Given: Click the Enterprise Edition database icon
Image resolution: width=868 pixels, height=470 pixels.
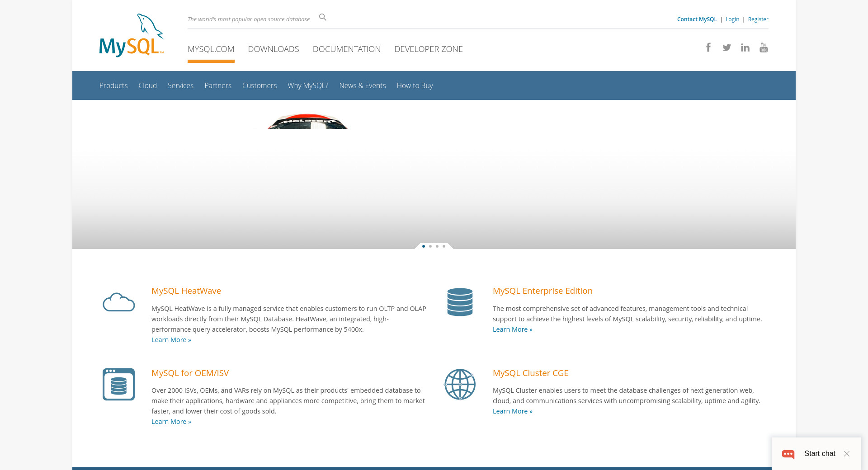Looking at the screenshot, I should (460, 302).
